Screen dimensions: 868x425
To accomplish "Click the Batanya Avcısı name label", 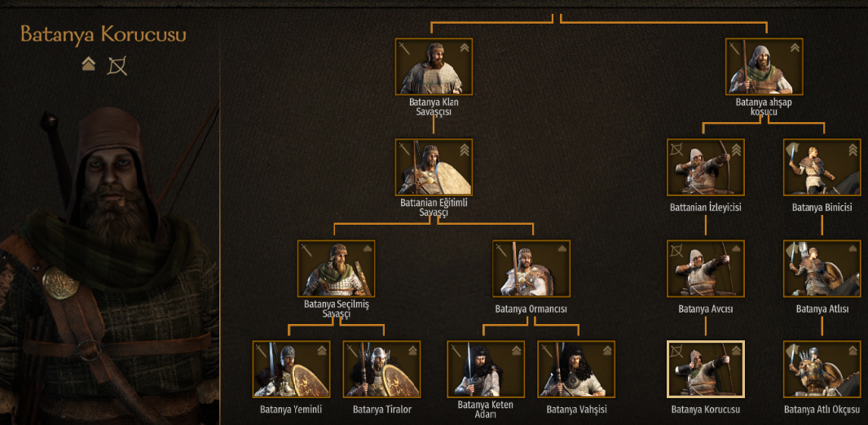I will pyautogui.click(x=706, y=309).
